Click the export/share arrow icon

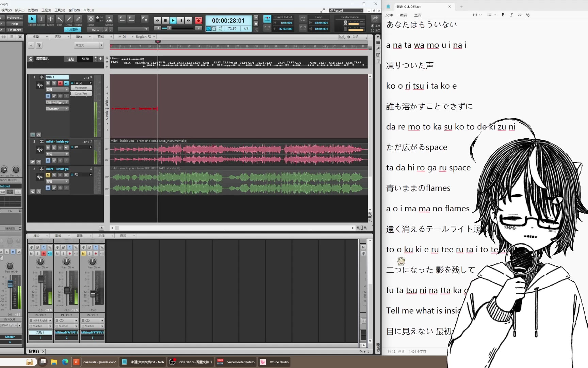(375, 19)
